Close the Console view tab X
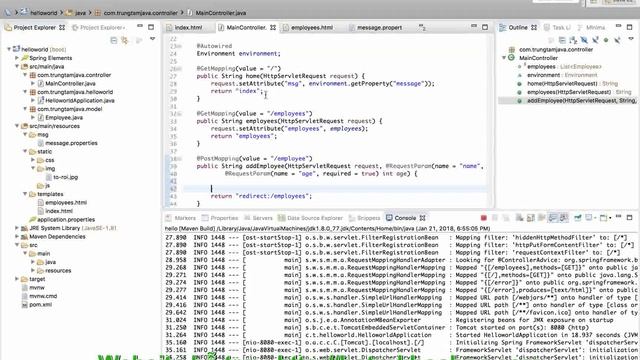640x360 pixels. pyautogui.click(x=422, y=218)
